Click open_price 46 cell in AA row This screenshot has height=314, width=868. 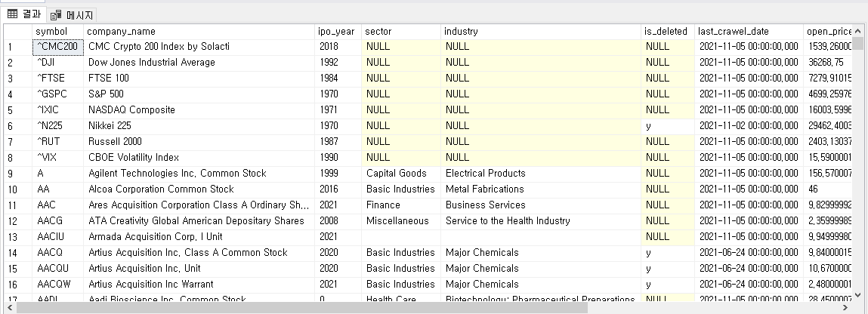(x=828, y=189)
